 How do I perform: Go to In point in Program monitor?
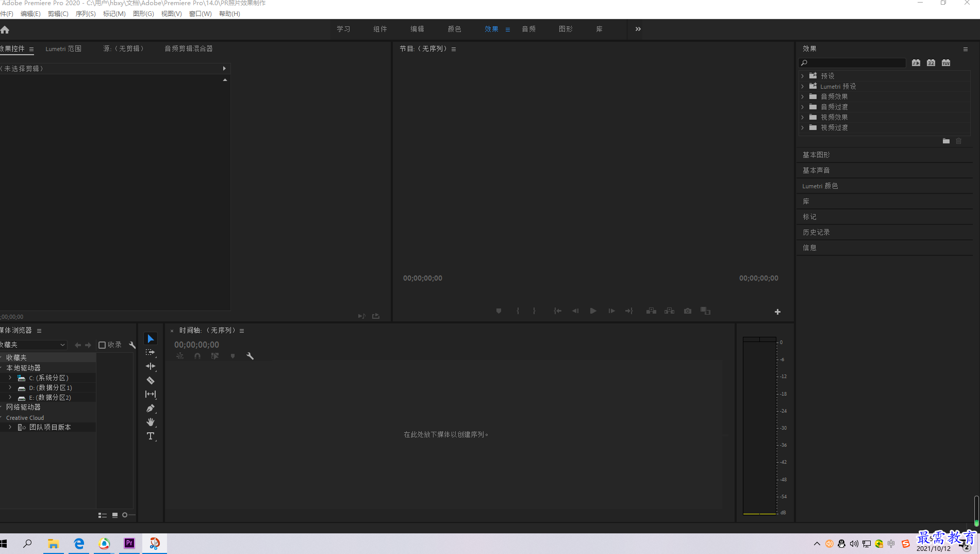557,311
